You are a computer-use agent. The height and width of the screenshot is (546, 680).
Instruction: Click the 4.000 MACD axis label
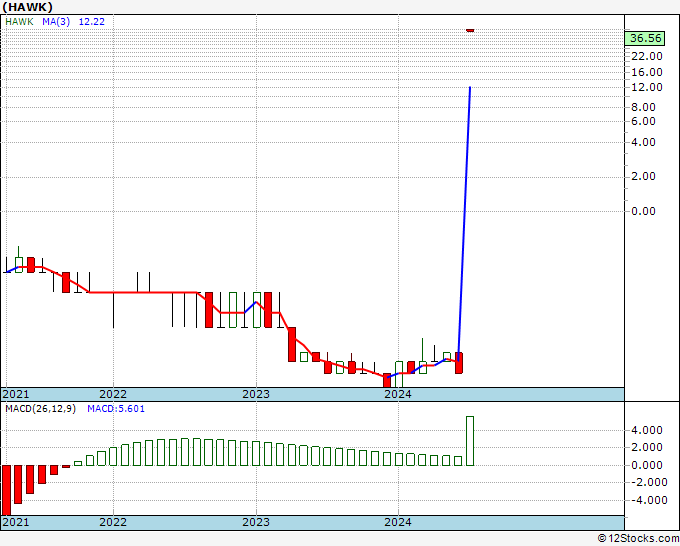pos(647,430)
